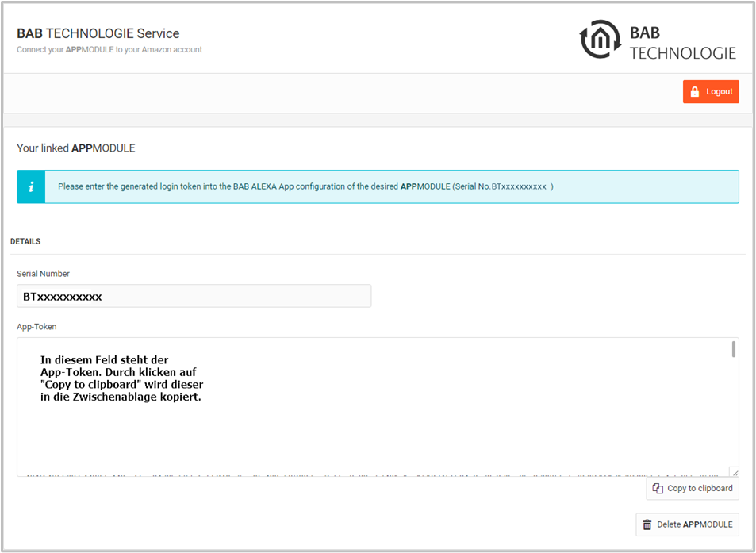This screenshot has height=553, width=756.
Task: Log out using the orange Logout button
Action: coord(711,91)
